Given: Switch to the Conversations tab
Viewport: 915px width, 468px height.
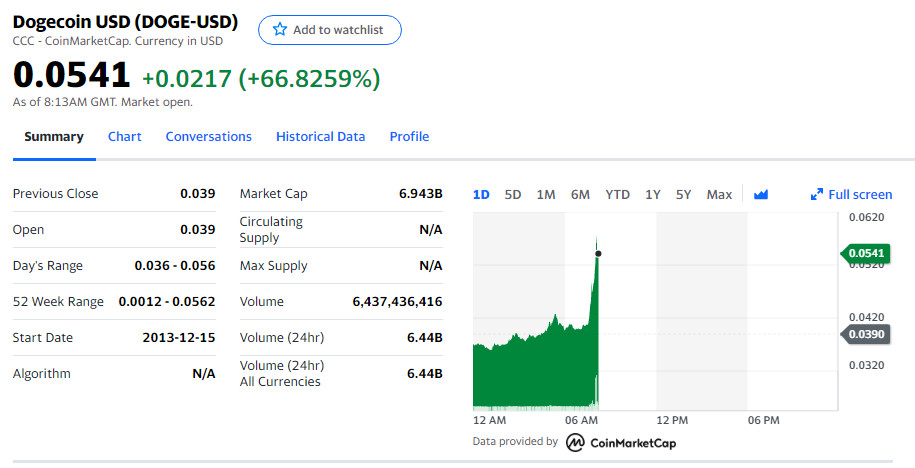Looking at the screenshot, I should (208, 136).
